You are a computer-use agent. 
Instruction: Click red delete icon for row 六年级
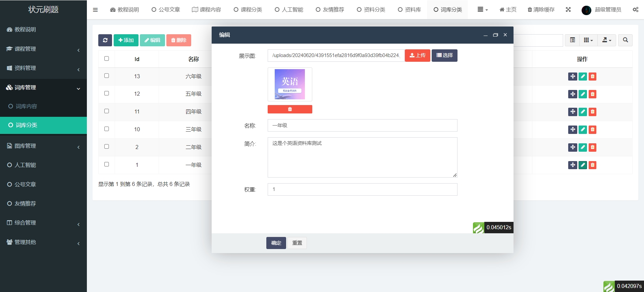(593, 77)
